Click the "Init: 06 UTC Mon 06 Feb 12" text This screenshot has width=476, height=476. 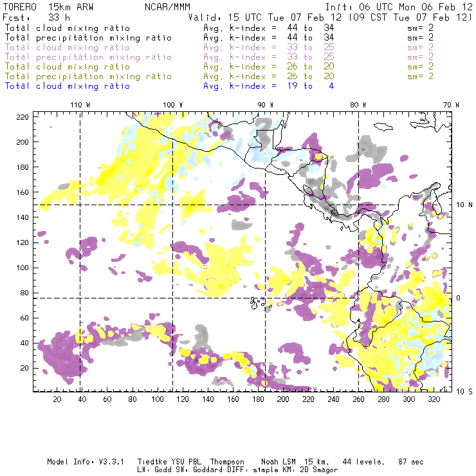(x=399, y=7)
